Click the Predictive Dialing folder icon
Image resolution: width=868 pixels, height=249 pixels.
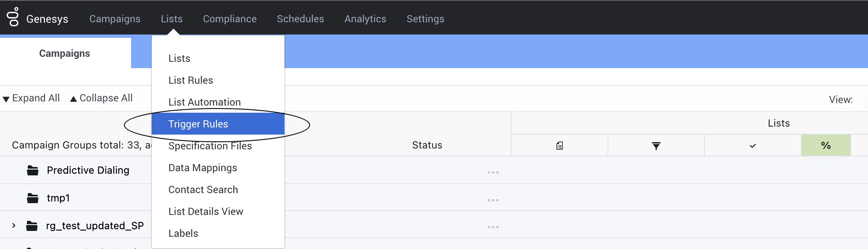click(33, 170)
